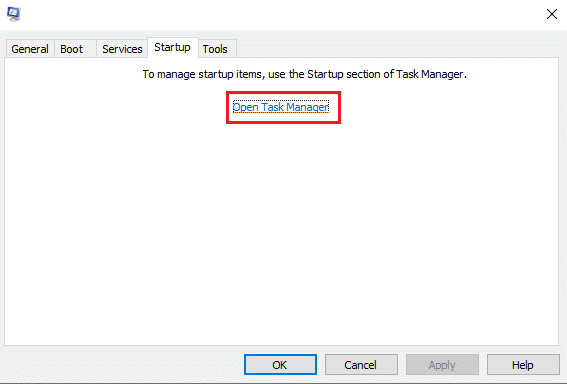Click the blank tab strip right of Tools
Image resolution: width=567 pixels, height=384 pixels.
click(x=398, y=45)
